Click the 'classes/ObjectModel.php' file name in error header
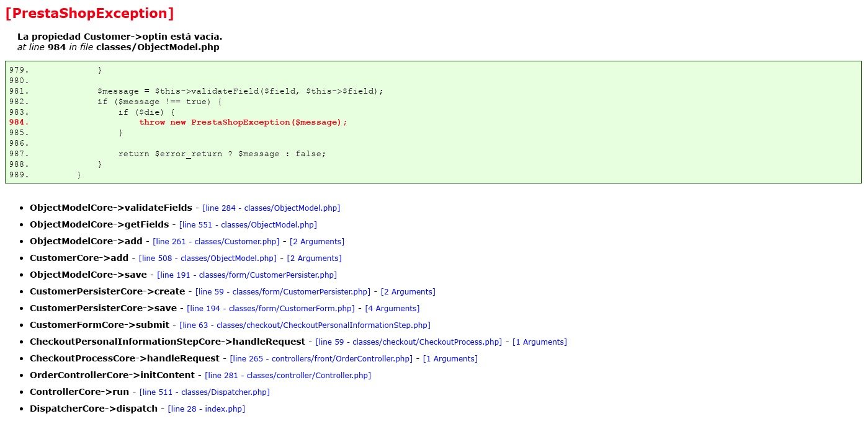Viewport: 868px width, 442px height. pyautogui.click(x=158, y=47)
